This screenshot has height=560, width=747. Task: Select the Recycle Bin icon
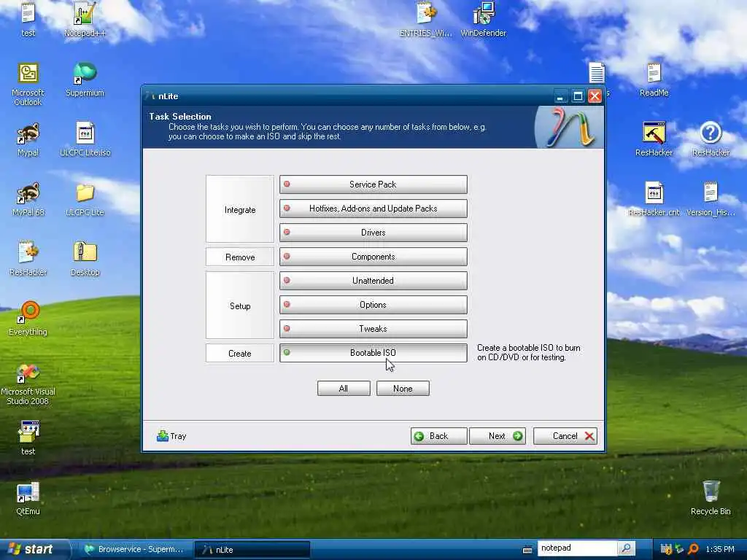711,498
